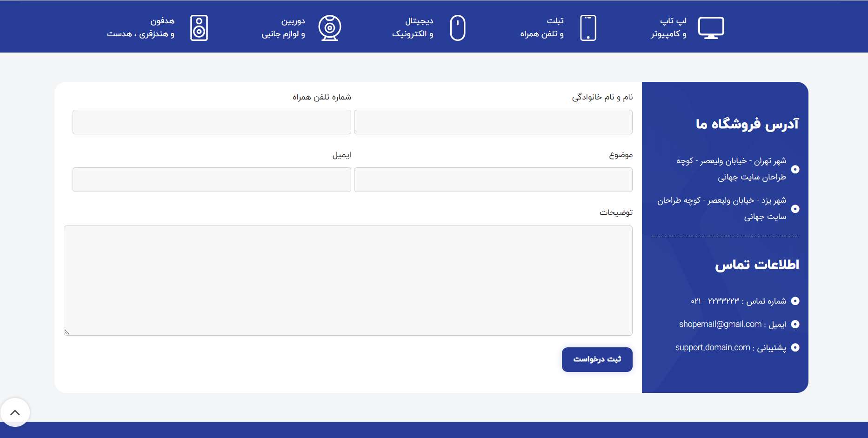Focus the نام و نام خانوادگی field
Image resolution: width=868 pixels, height=438 pixels.
tap(493, 122)
